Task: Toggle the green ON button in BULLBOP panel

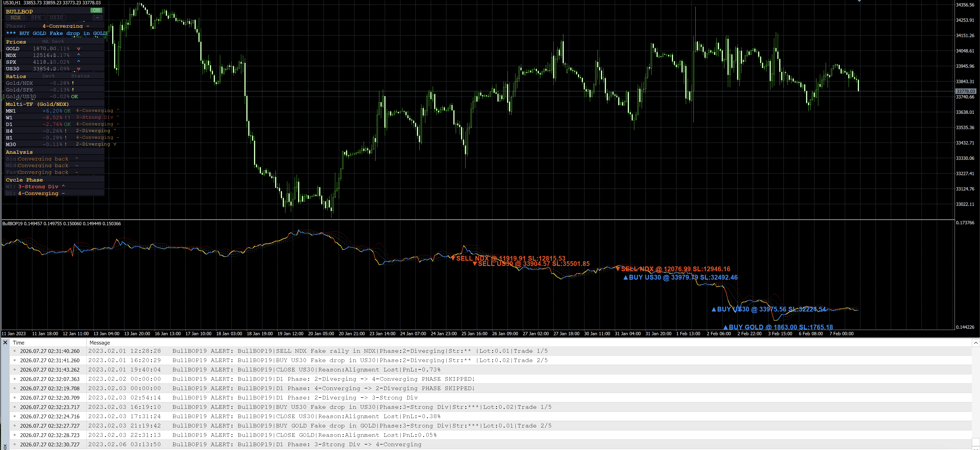Action: click(96, 10)
